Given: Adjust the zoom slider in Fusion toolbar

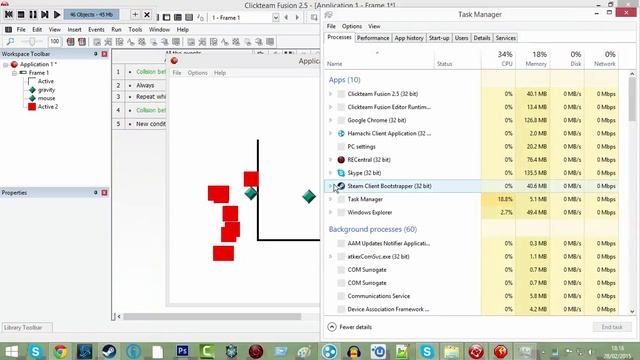Looking at the screenshot, I should [31, 42].
